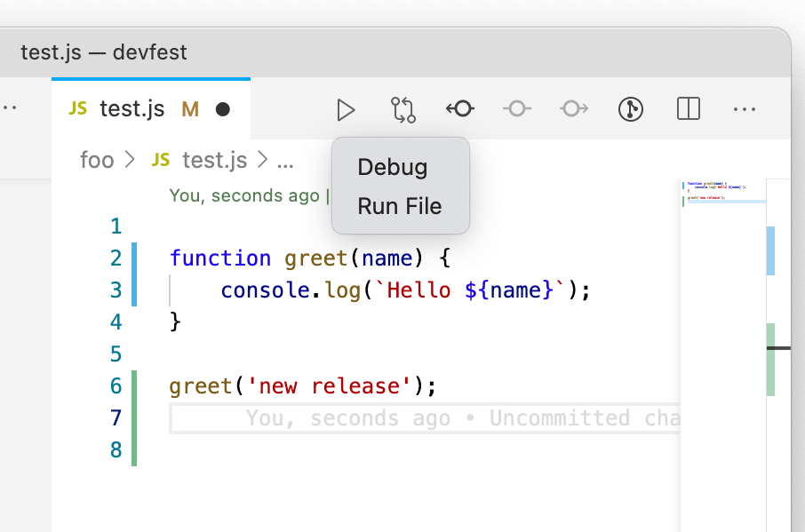
Task: Click the greyed-out commit circle icon without an arrow
Action: tap(516, 109)
